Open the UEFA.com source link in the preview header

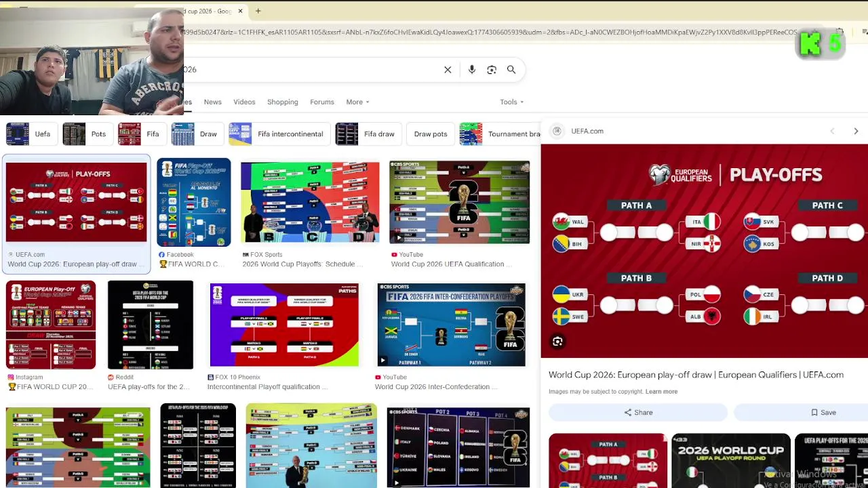(587, 131)
